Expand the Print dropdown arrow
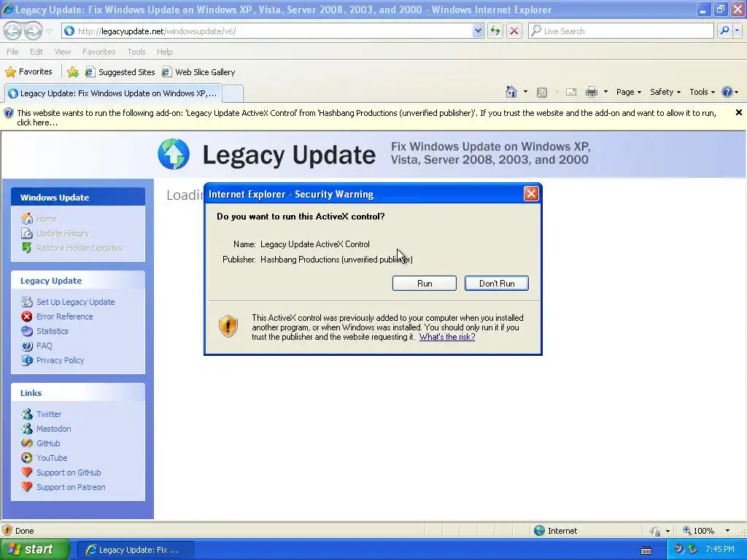Screen dimensions: 747x560 point(605,92)
